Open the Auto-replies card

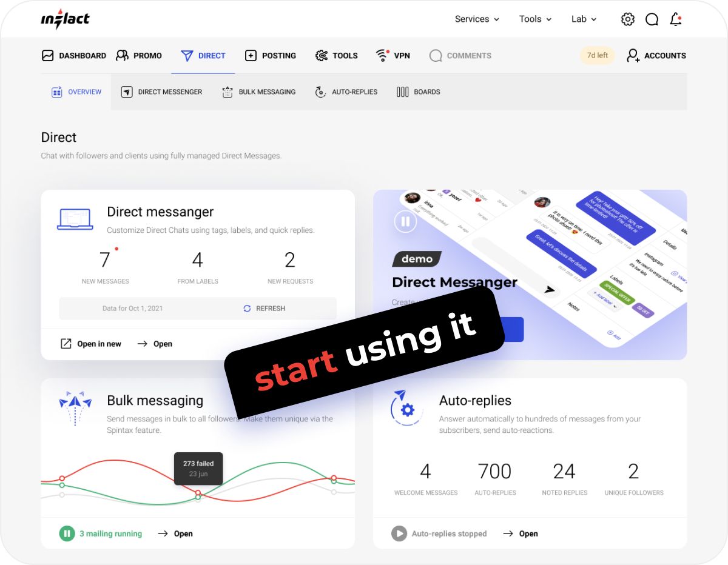click(521, 533)
